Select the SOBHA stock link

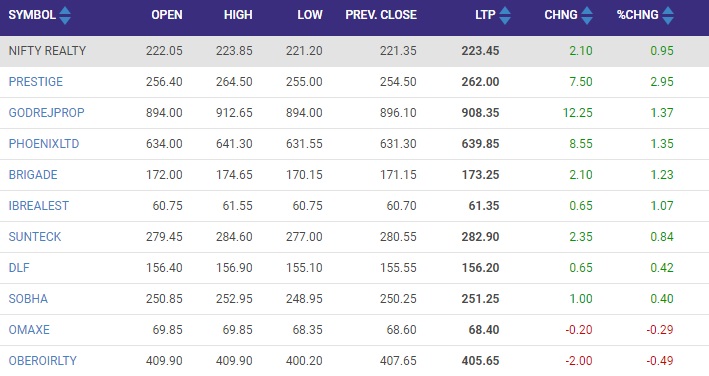(28, 299)
